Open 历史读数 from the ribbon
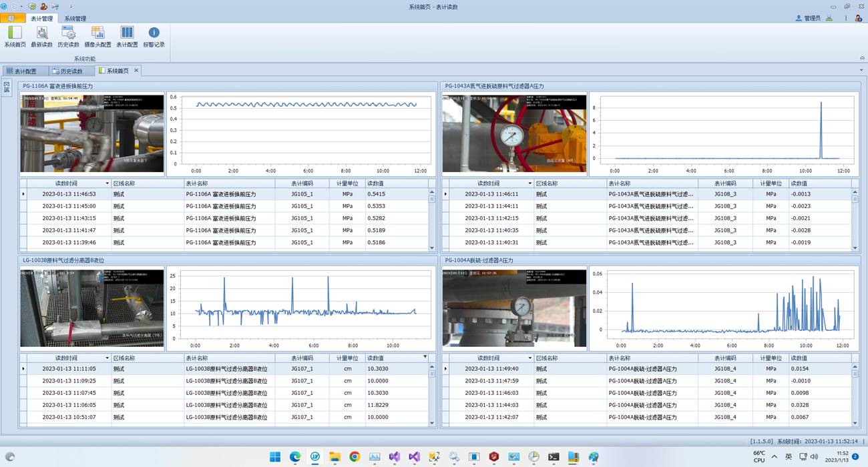This screenshot has height=467, width=868. 68,35
